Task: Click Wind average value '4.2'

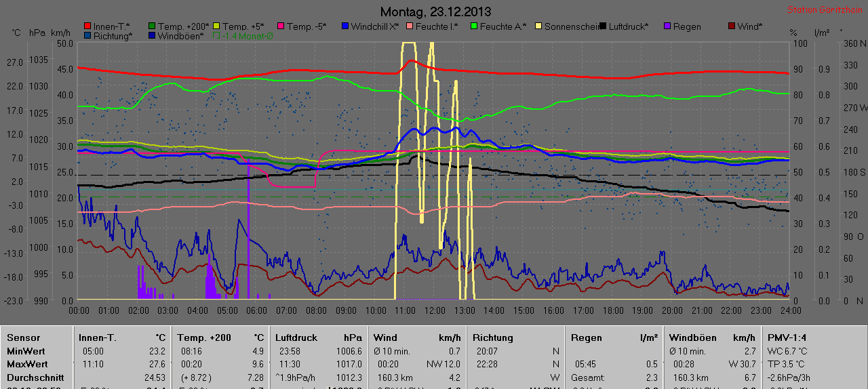Action: [x=454, y=377]
